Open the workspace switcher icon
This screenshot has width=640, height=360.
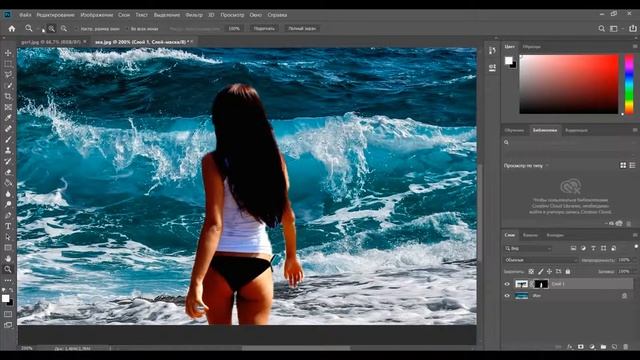[x=614, y=29]
